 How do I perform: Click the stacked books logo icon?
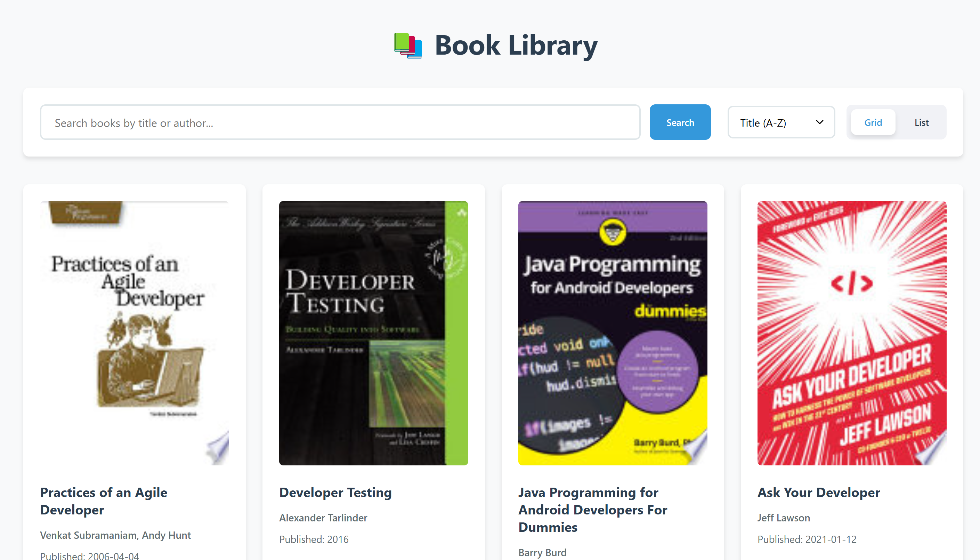tap(408, 46)
